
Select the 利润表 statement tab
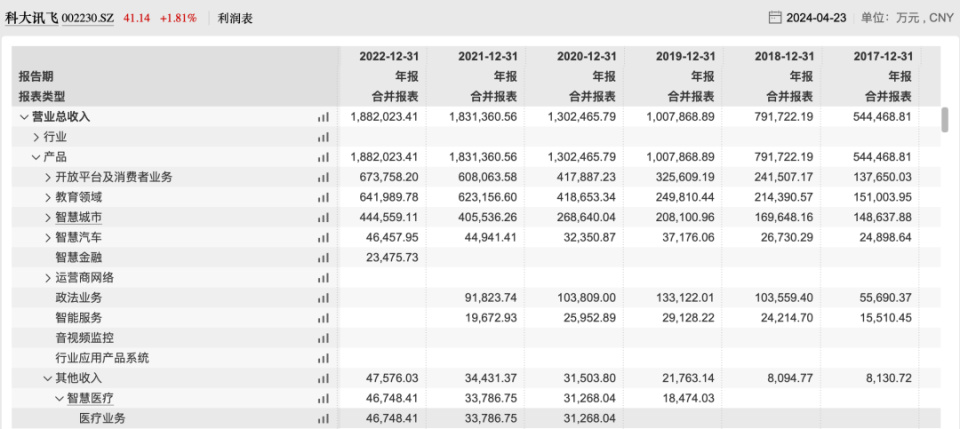pyautogui.click(x=235, y=18)
